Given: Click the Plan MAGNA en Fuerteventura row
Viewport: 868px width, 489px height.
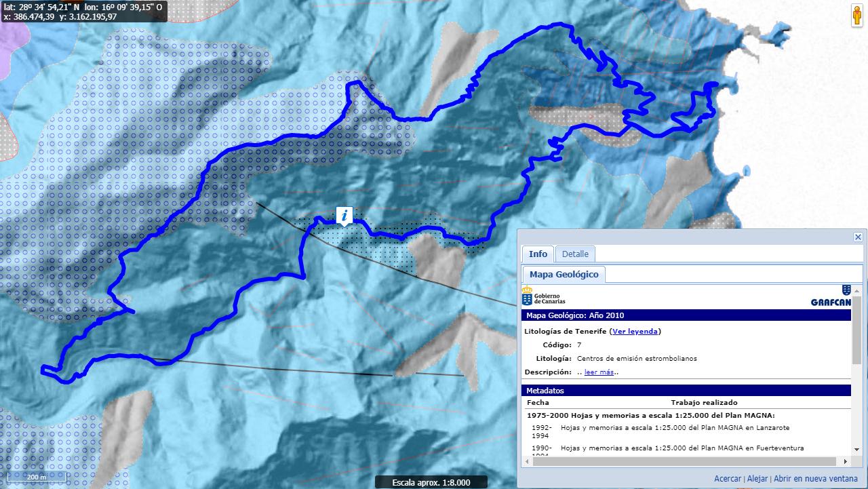Looking at the screenshot, I should pos(682,448).
